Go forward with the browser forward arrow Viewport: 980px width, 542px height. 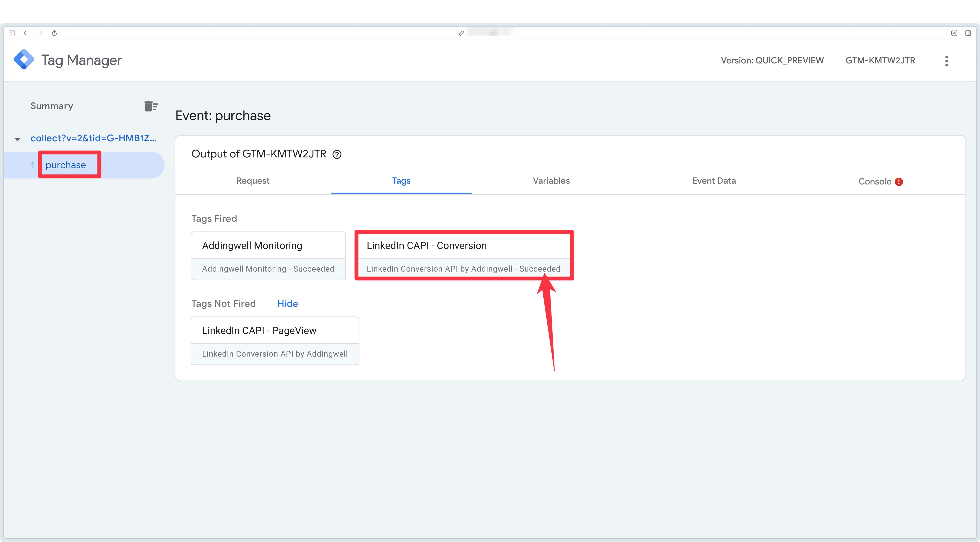[40, 33]
